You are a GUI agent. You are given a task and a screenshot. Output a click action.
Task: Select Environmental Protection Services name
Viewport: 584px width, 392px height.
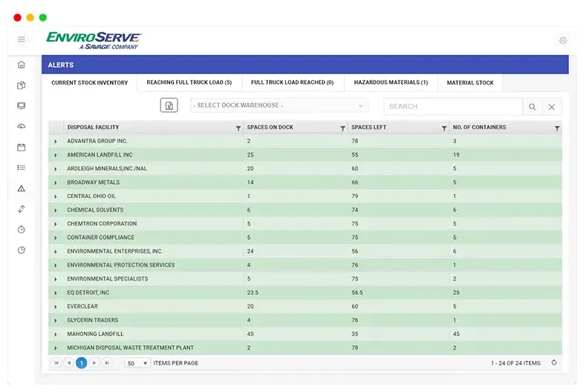click(120, 265)
